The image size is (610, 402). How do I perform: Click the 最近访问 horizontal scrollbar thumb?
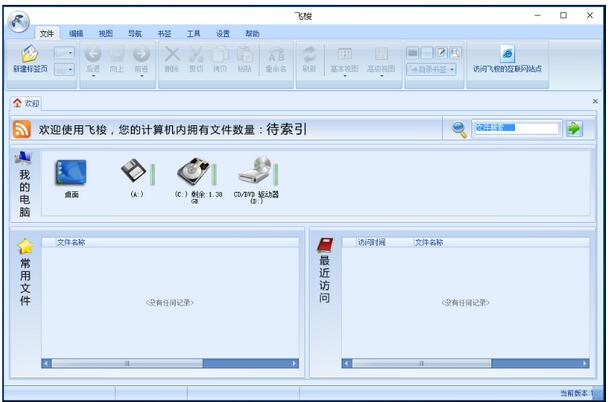[422, 363]
